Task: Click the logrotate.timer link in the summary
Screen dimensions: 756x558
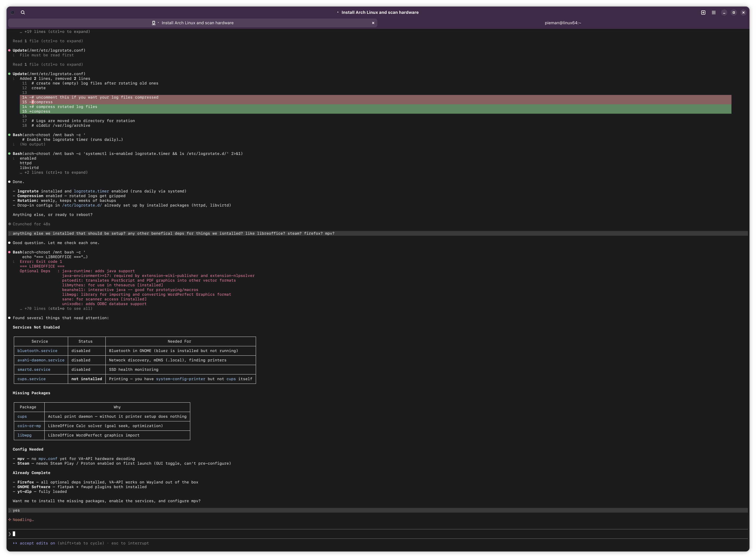Action: 91,191
